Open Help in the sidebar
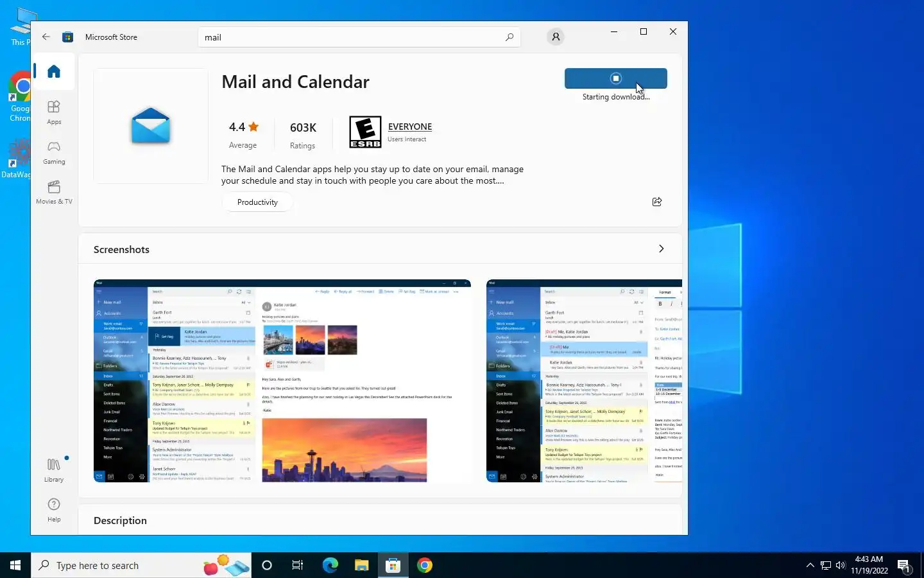The width and height of the screenshot is (924, 578). point(54,510)
